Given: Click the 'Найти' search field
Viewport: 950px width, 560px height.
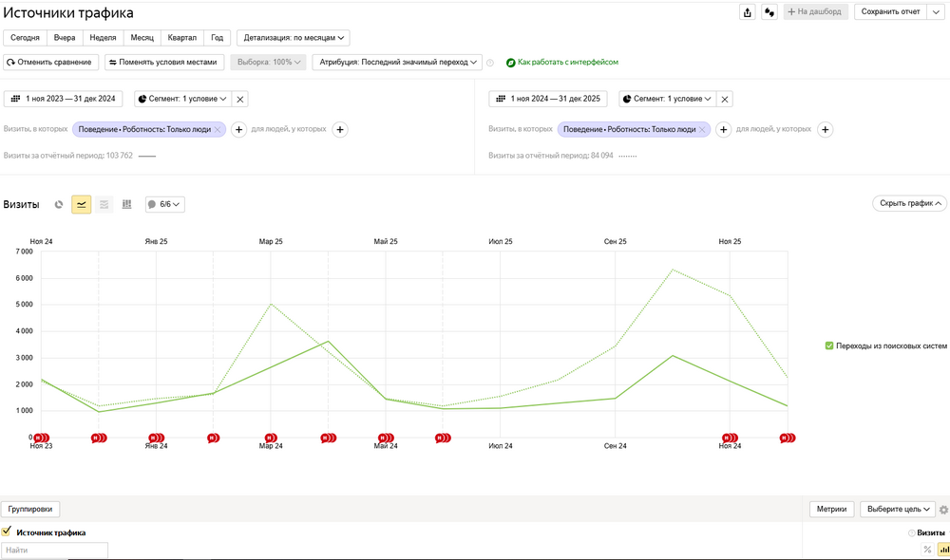Looking at the screenshot, I should [55, 550].
